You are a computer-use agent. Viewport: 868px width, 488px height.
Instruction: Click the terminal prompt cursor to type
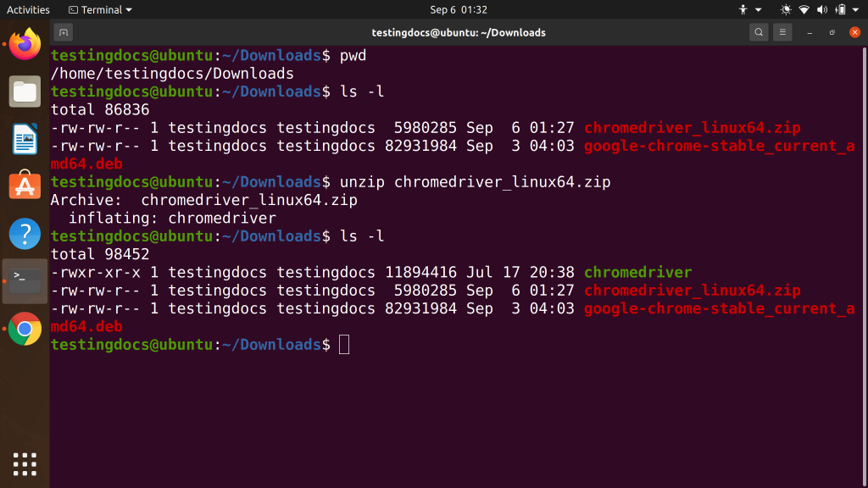[345, 345]
